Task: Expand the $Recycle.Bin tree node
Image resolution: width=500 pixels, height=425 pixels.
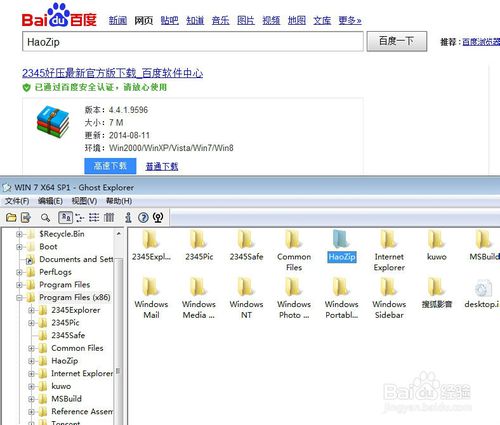Action: (19, 234)
